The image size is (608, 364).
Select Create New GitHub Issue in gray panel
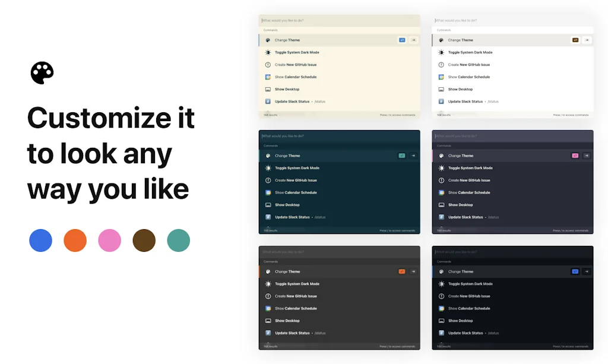pos(296,296)
